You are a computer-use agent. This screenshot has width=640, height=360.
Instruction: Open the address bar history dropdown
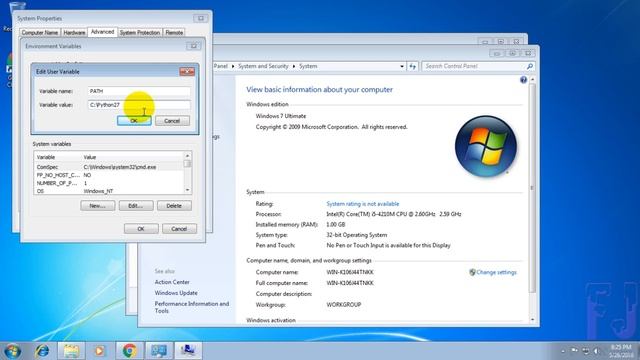pyautogui.click(x=402, y=66)
